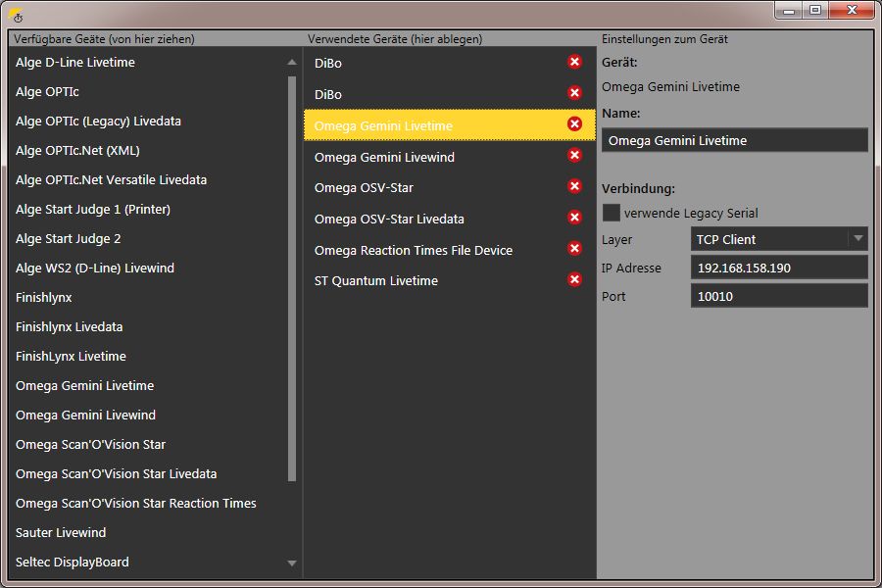The width and height of the screenshot is (882, 588).
Task: Click the available devices list down arrow
Action: 292,563
